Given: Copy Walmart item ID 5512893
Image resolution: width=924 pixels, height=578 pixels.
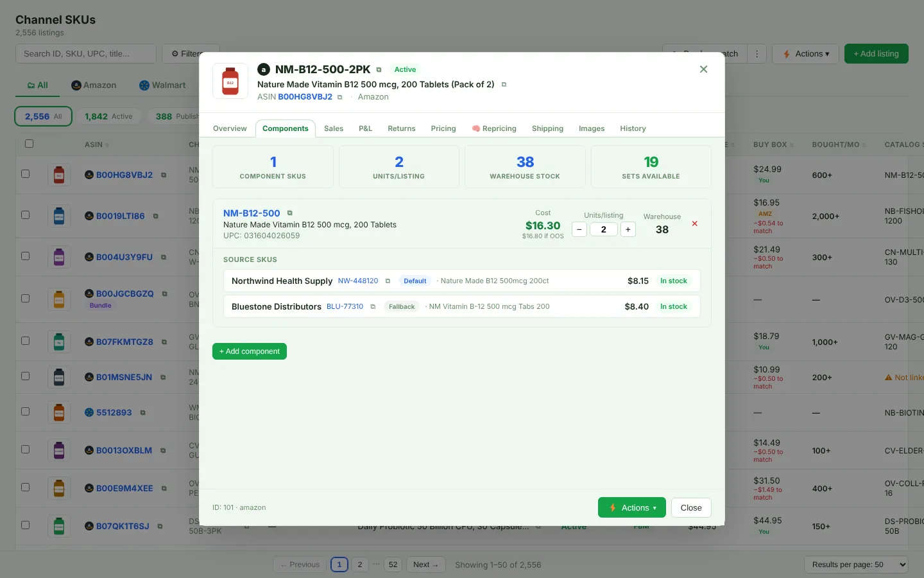Looking at the screenshot, I should click(x=142, y=413).
